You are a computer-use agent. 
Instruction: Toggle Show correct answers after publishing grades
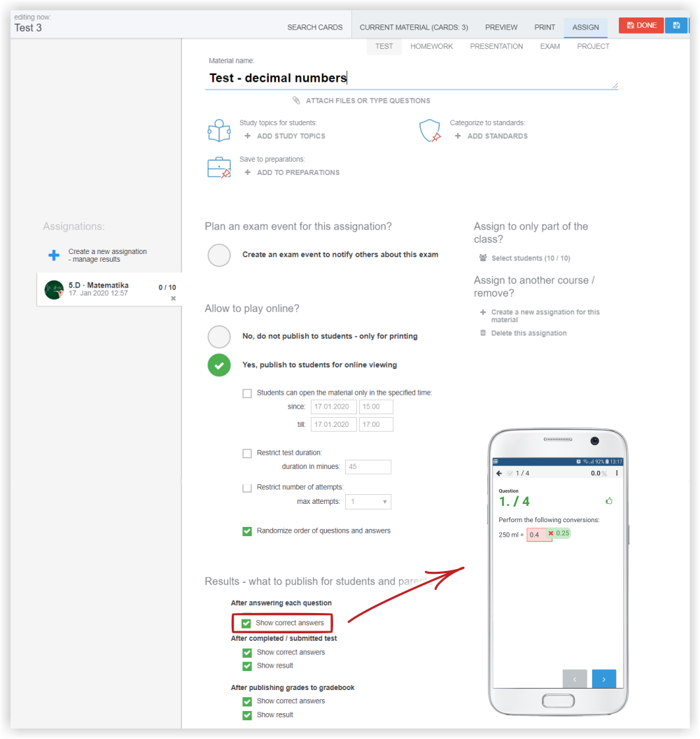coord(247,701)
